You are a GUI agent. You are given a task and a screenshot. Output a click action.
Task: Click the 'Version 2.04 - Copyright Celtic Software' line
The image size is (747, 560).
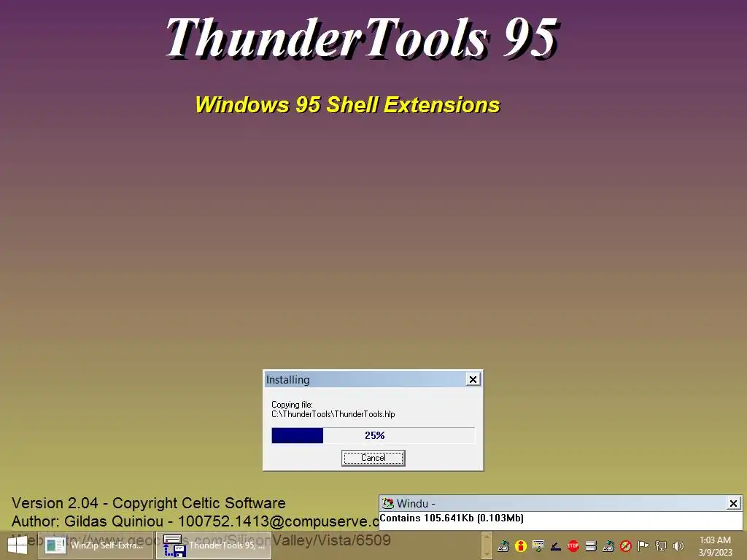149,503
